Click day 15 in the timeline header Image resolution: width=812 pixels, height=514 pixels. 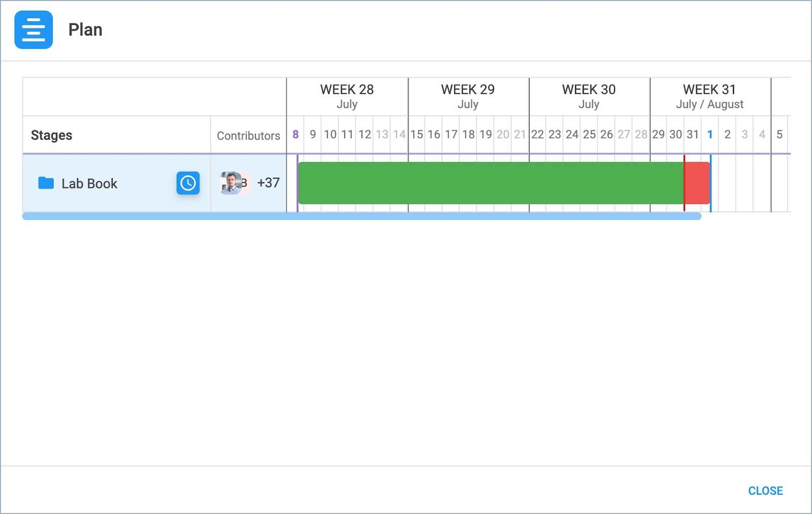[417, 135]
